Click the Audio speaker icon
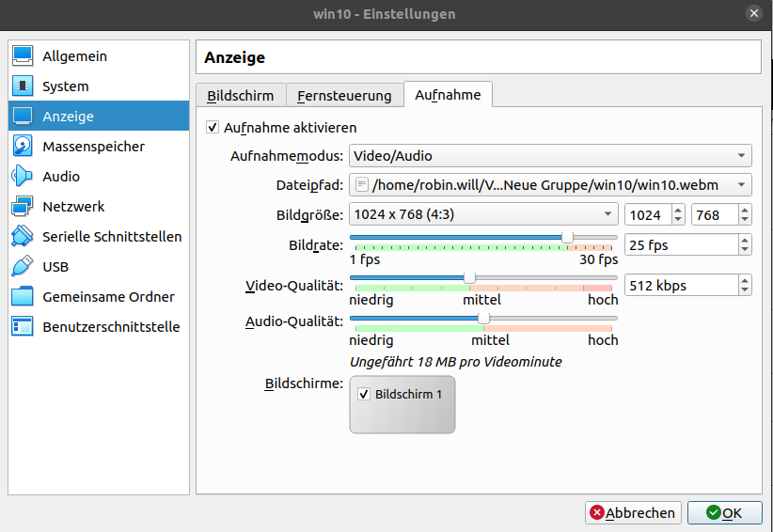The height and width of the screenshot is (532, 773). pos(23,177)
